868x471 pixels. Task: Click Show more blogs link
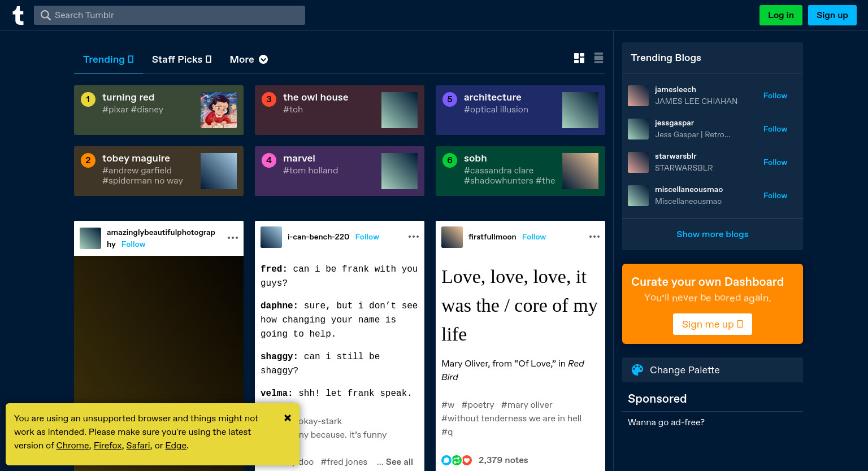tap(713, 234)
